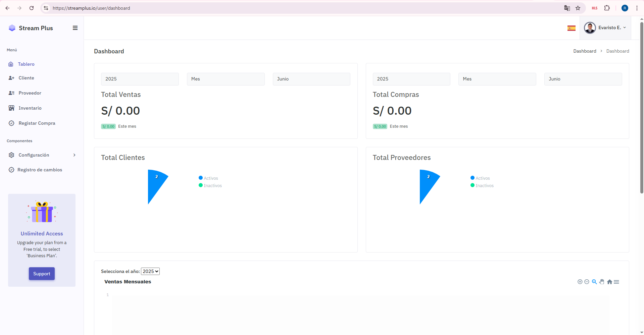Click browser reload button
644x335 pixels.
tap(32, 8)
